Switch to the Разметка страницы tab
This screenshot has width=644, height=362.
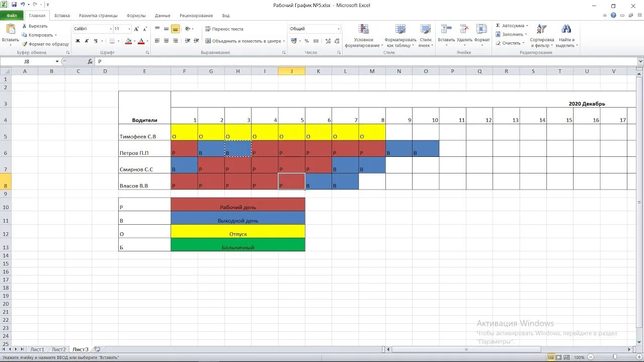(x=98, y=16)
